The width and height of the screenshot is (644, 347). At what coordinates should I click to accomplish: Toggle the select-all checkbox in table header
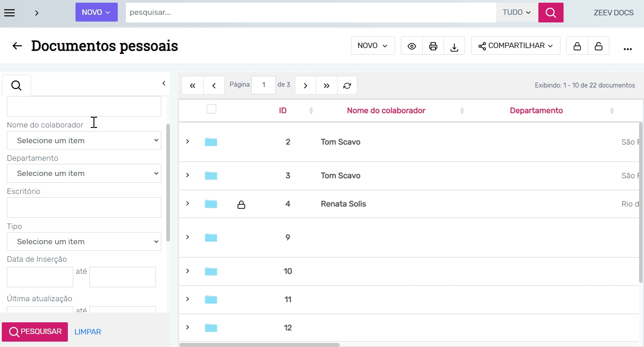[211, 109]
